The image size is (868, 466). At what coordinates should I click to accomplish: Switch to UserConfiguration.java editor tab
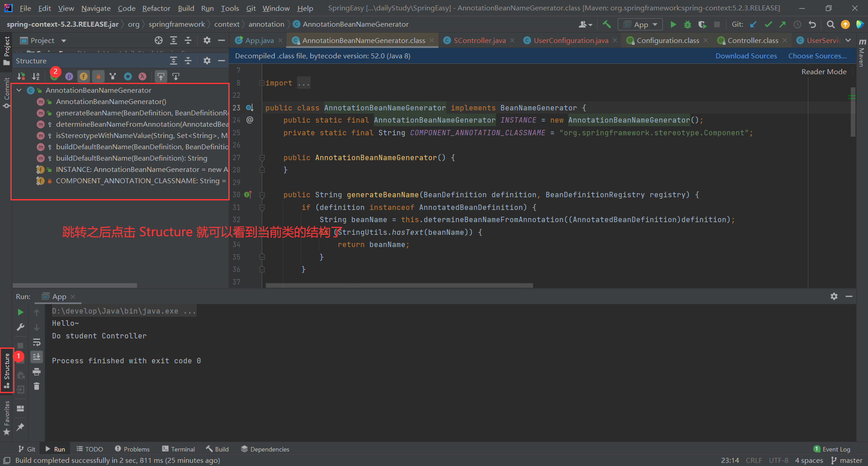tap(571, 41)
